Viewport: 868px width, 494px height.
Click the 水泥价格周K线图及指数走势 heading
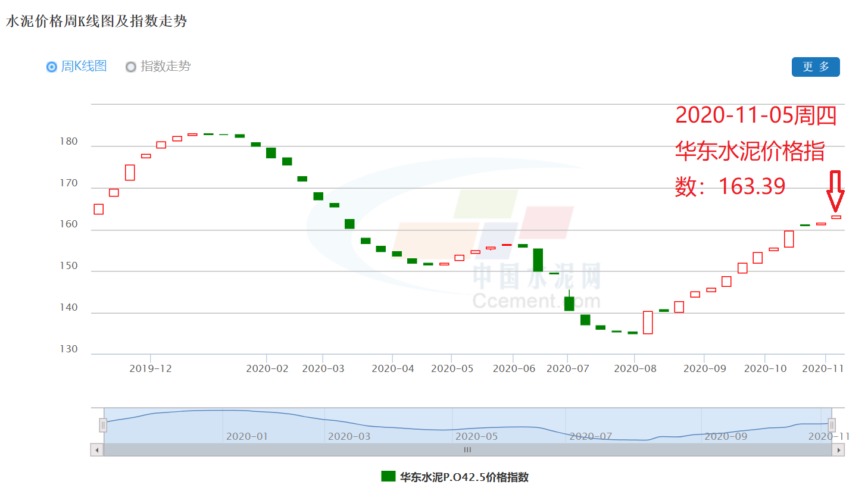point(96,21)
